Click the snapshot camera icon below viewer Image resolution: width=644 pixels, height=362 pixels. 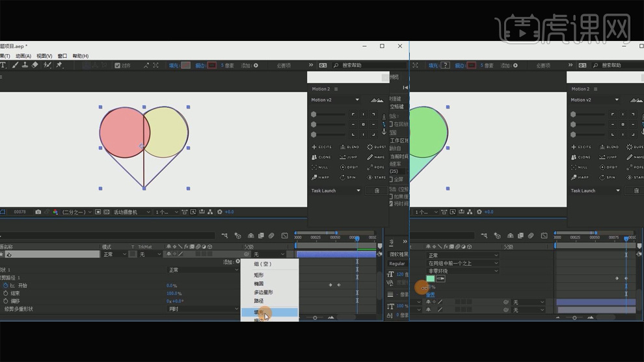[38, 212]
